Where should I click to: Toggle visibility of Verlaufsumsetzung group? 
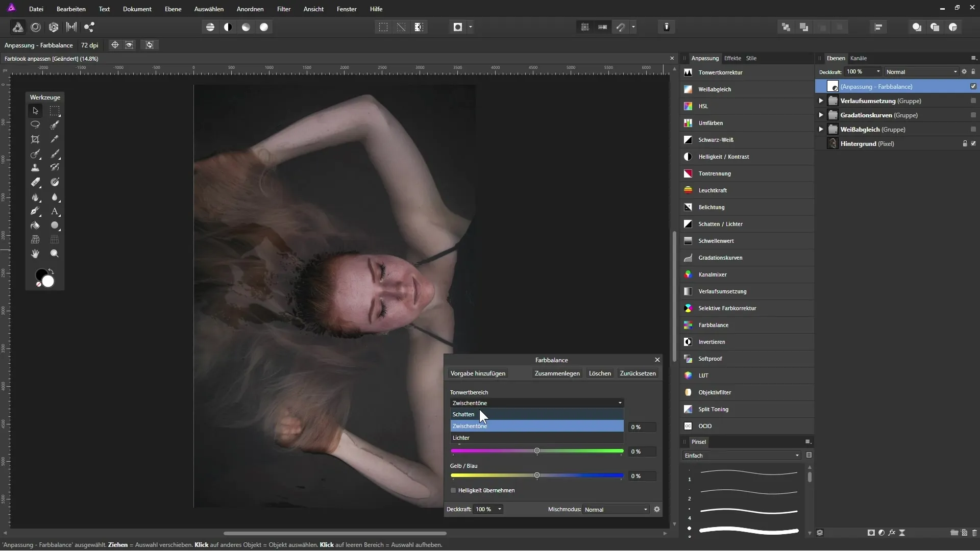point(973,101)
